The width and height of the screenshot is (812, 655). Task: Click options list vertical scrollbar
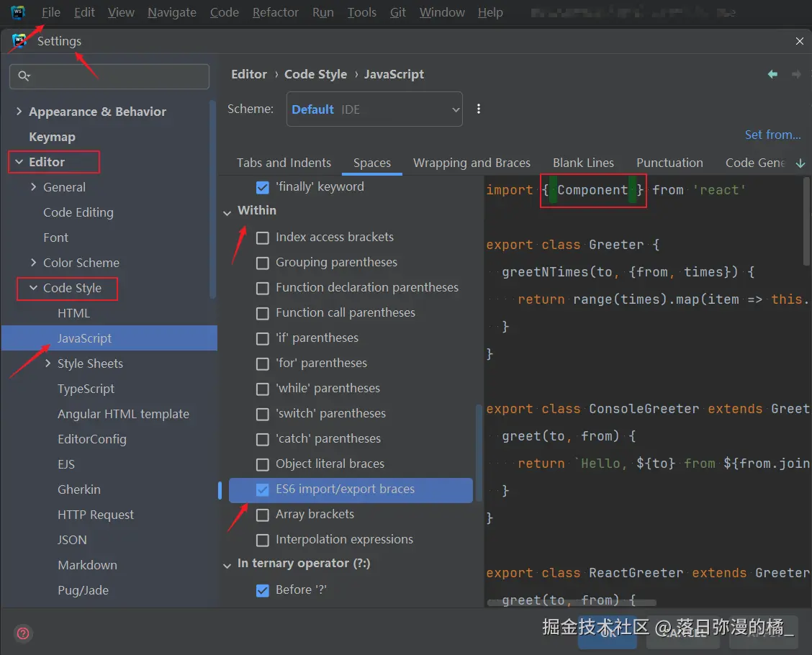[479, 453]
